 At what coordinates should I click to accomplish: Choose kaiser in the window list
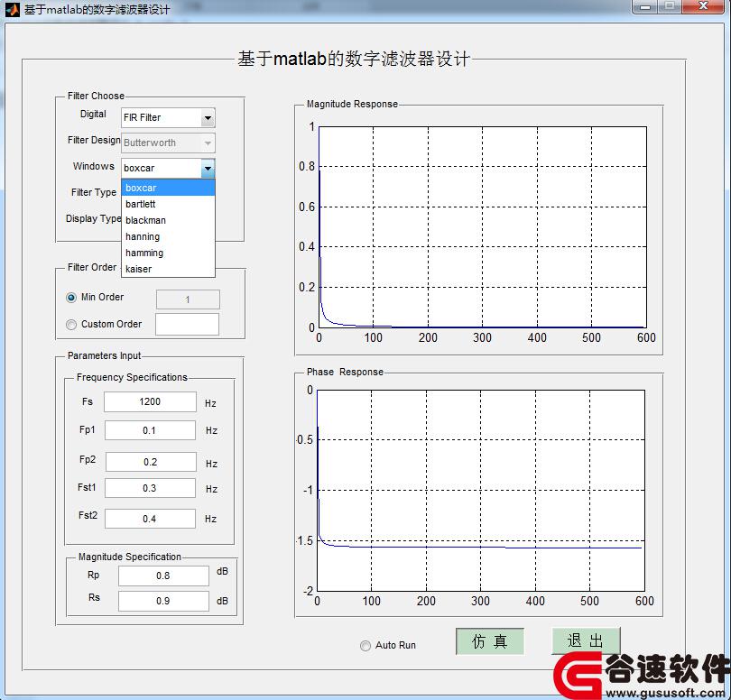pyautogui.click(x=168, y=269)
